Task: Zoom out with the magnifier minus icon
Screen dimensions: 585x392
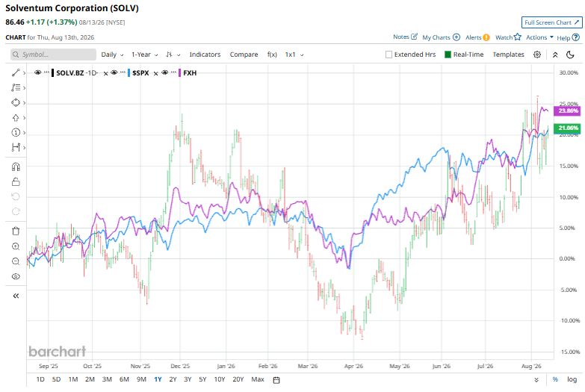Action: coord(16,261)
